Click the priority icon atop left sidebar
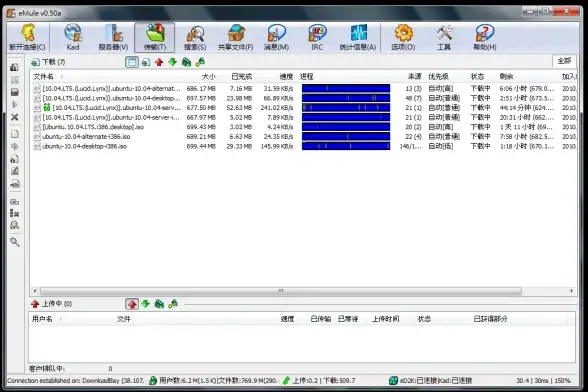The width and height of the screenshot is (588, 392). pyautogui.click(x=15, y=67)
